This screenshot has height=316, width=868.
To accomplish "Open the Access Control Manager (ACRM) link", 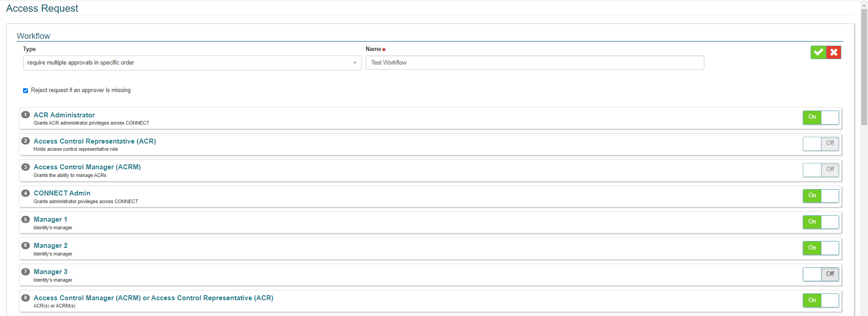I will pos(87,167).
